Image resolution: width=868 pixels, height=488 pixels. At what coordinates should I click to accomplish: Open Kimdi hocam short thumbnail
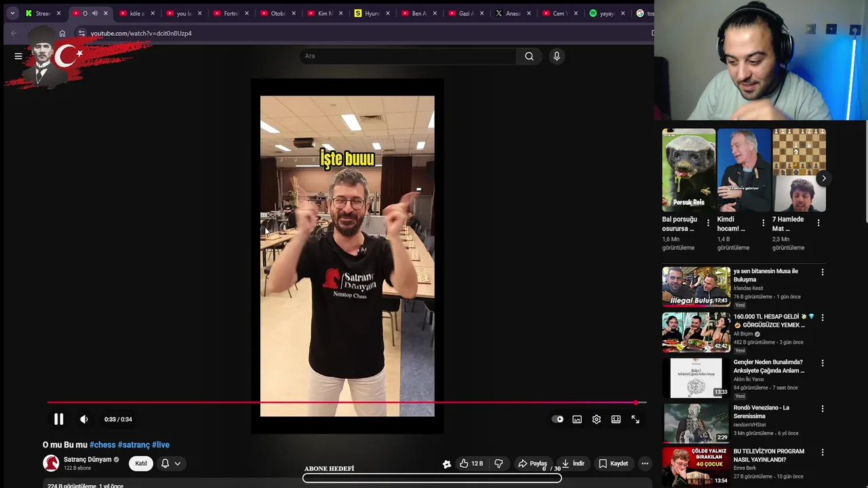744,170
